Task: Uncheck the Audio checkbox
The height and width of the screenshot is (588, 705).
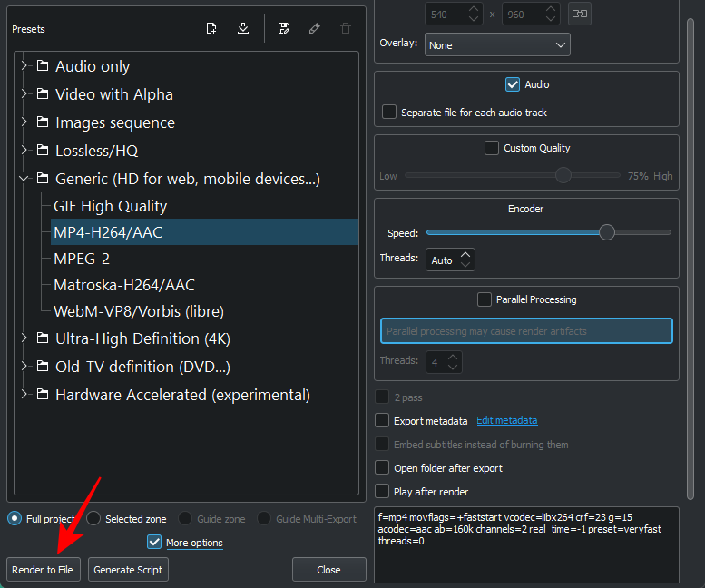Action: click(x=512, y=84)
